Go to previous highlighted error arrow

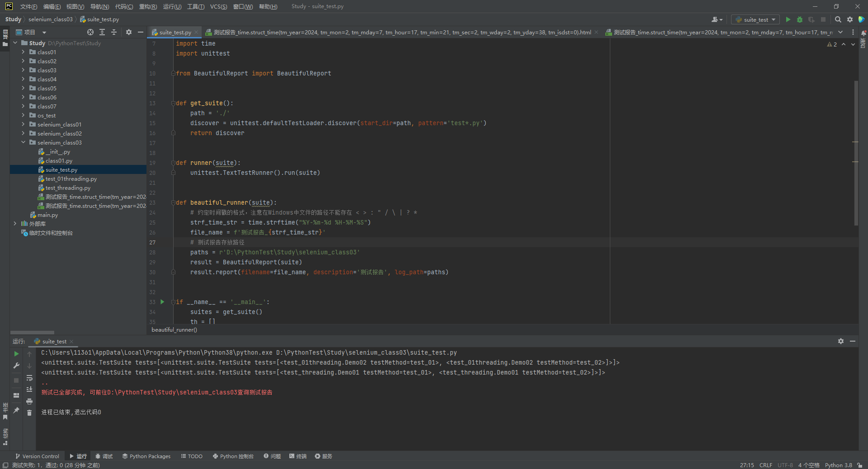(844, 44)
